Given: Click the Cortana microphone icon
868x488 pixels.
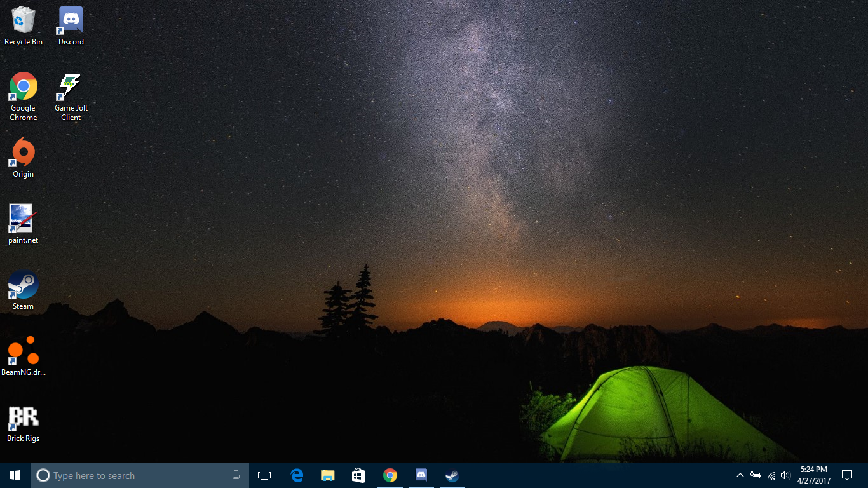Looking at the screenshot, I should [x=236, y=475].
